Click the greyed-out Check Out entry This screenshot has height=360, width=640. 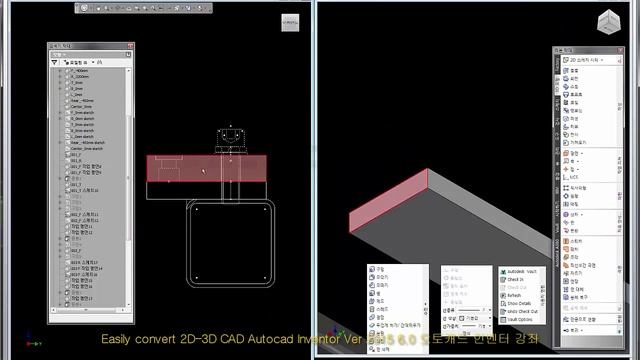[x=513, y=287]
